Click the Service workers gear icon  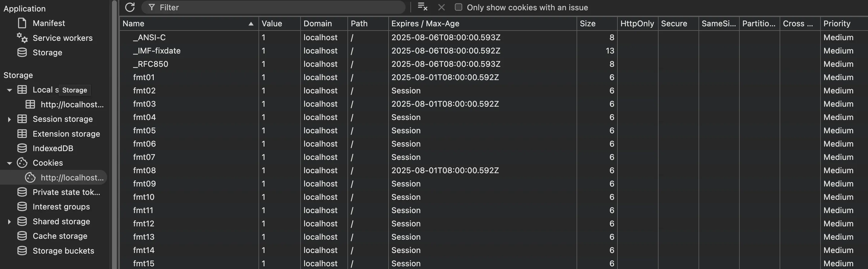pyautogui.click(x=22, y=38)
